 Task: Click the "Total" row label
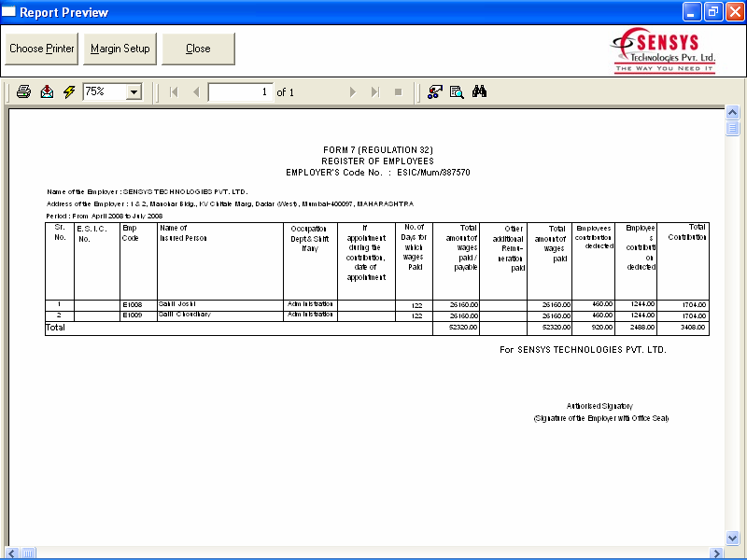pos(55,328)
